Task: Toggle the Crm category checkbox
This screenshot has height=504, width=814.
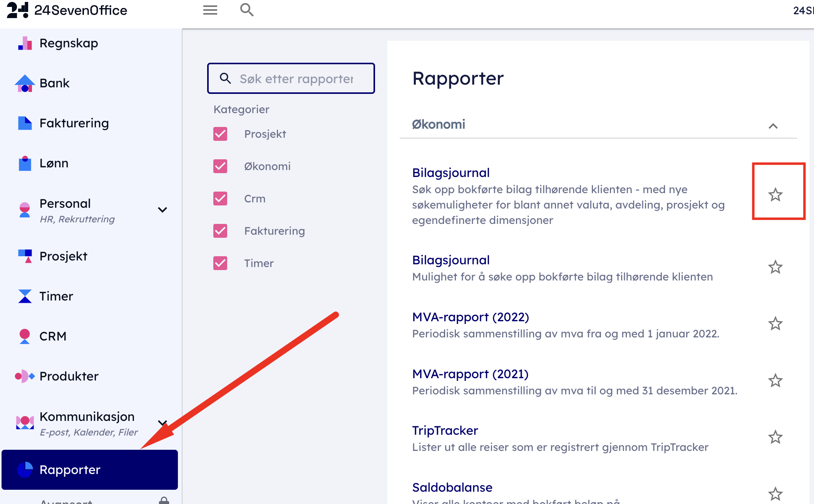Action: tap(220, 199)
